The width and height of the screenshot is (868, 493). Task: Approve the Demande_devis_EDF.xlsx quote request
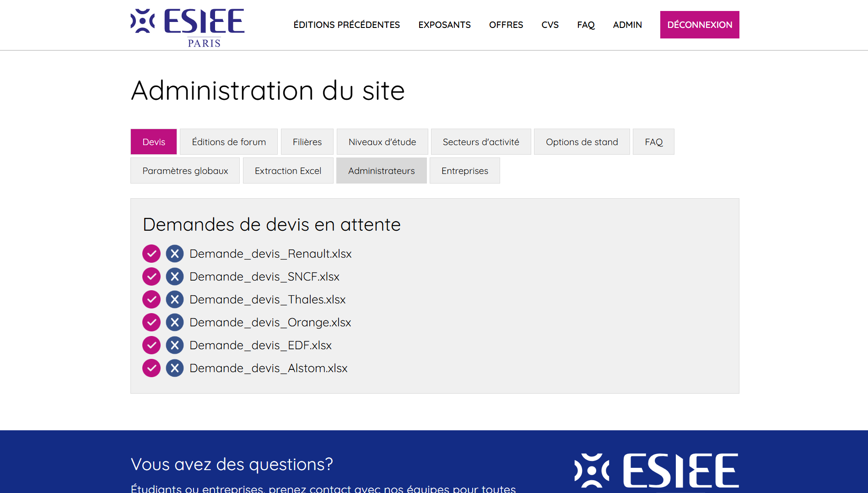tap(151, 345)
